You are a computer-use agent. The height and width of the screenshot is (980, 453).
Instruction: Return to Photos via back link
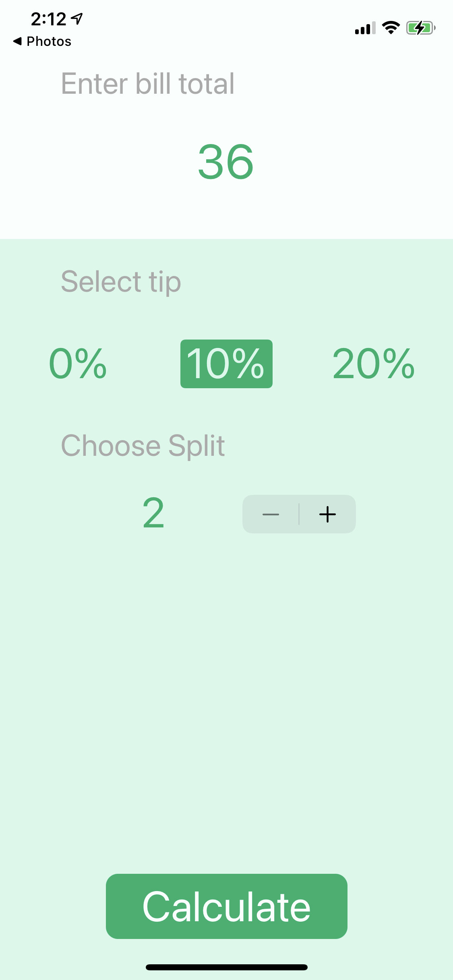point(42,41)
